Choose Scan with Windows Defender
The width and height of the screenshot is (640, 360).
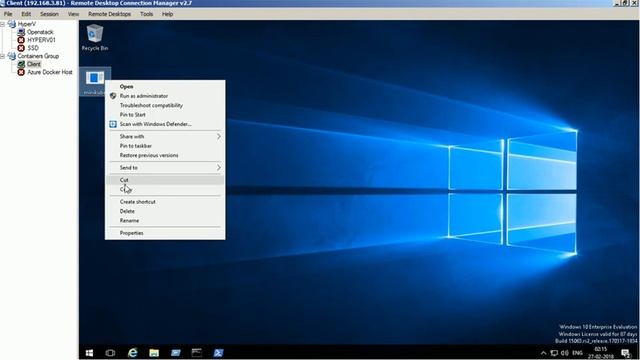165,124
